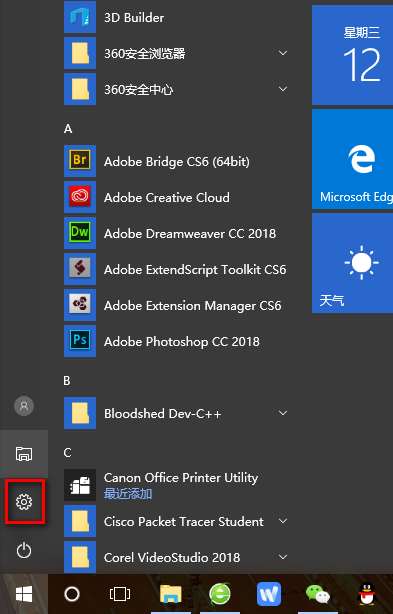Viewport: 393px width, 614px height.
Task: Open the 3D Builder app icon
Action: click(x=80, y=17)
